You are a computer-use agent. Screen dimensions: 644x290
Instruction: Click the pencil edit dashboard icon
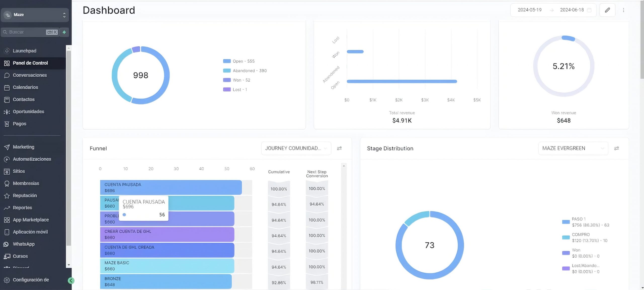pyautogui.click(x=607, y=10)
